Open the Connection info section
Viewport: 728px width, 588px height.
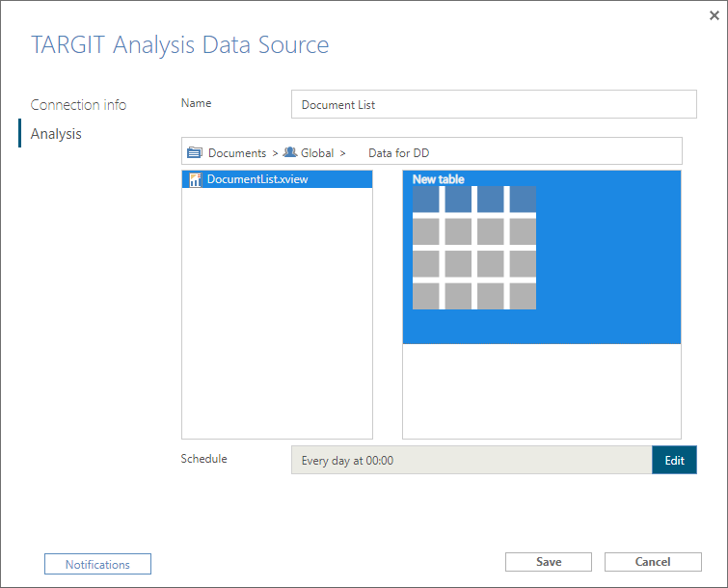pos(78,105)
